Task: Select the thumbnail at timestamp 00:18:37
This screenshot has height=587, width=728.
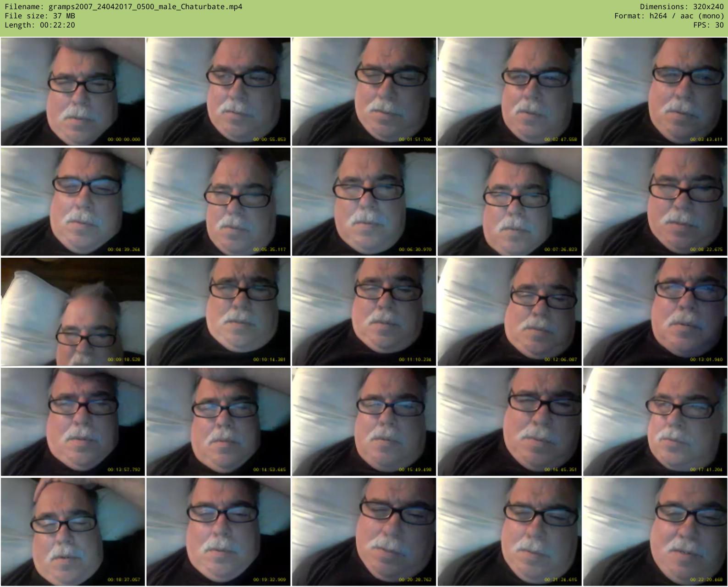Action: tap(73, 532)
